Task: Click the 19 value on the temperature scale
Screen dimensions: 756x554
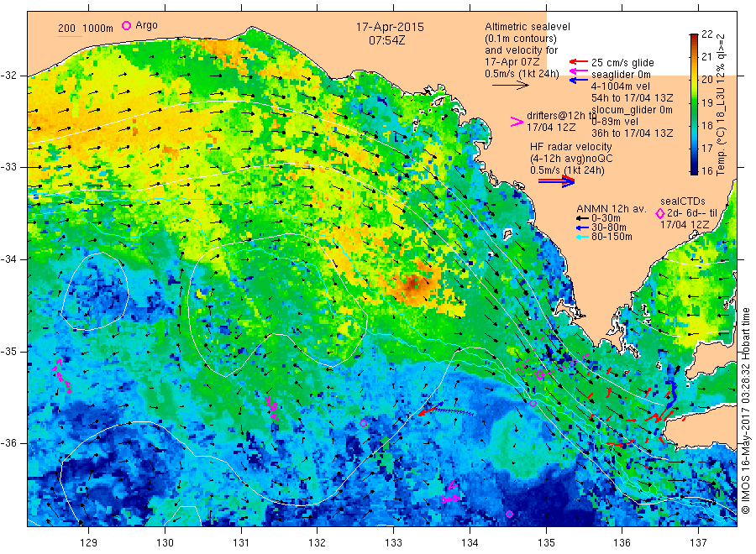Action: [706, 102]
